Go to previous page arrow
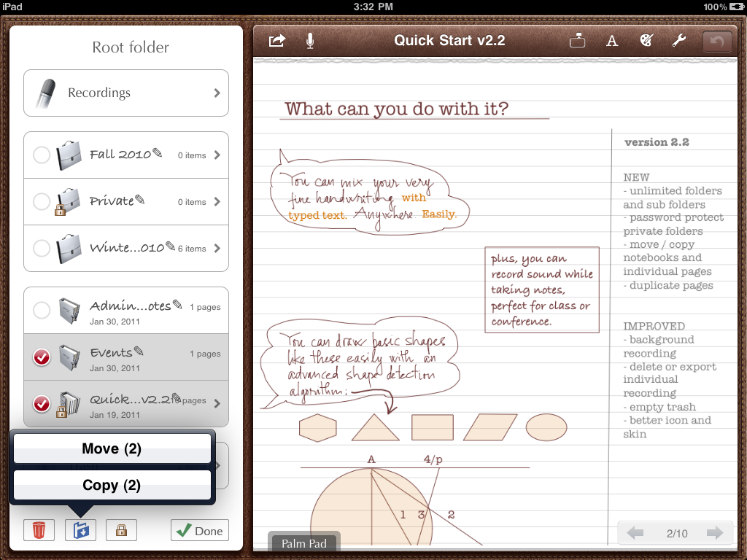 click(x=635, y=533)
